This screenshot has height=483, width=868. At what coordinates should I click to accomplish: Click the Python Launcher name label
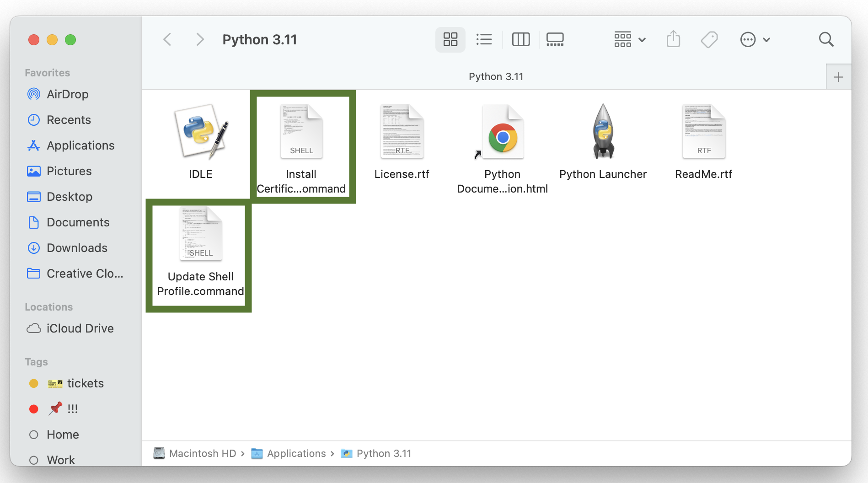603,174
